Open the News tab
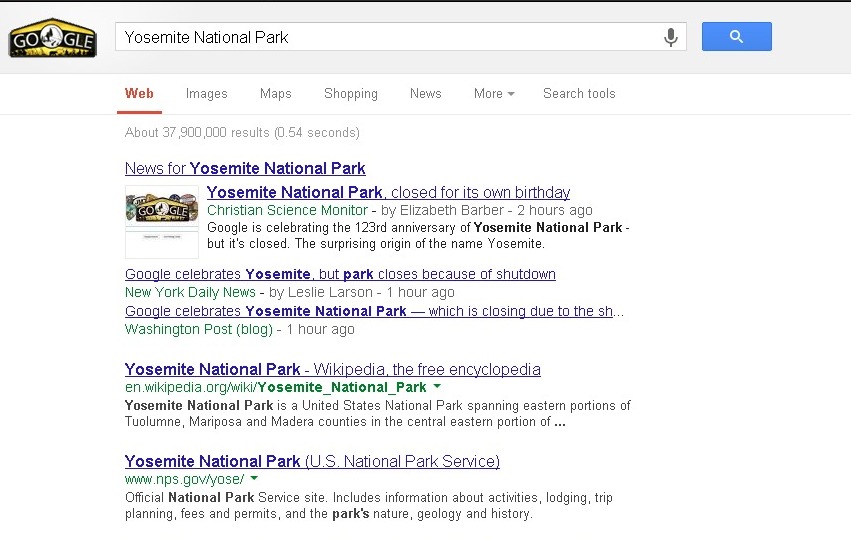 pyautogui.click(x=426, y=93)
